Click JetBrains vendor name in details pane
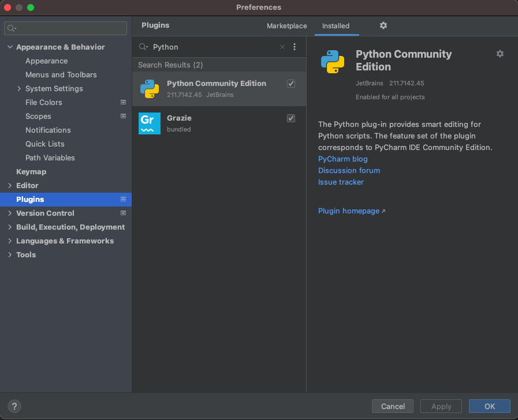518x420 pixels. [x=370, y=83]
